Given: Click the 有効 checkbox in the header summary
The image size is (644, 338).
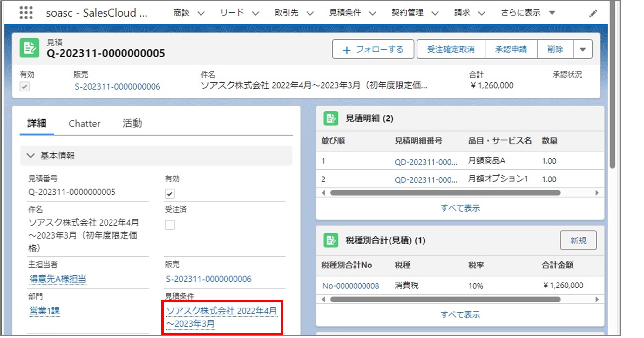Looking at the screenshot, I should click(24, 86).
